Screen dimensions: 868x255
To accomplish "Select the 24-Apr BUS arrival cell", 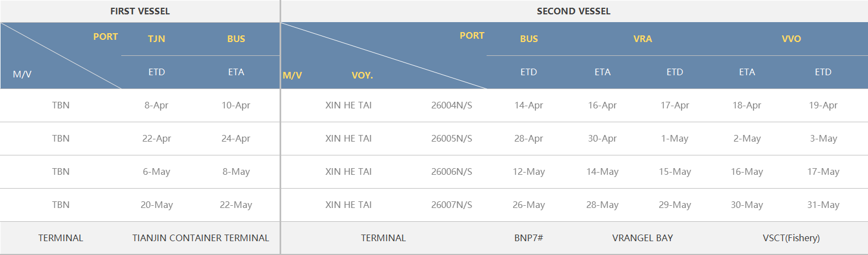I will 236,138.
